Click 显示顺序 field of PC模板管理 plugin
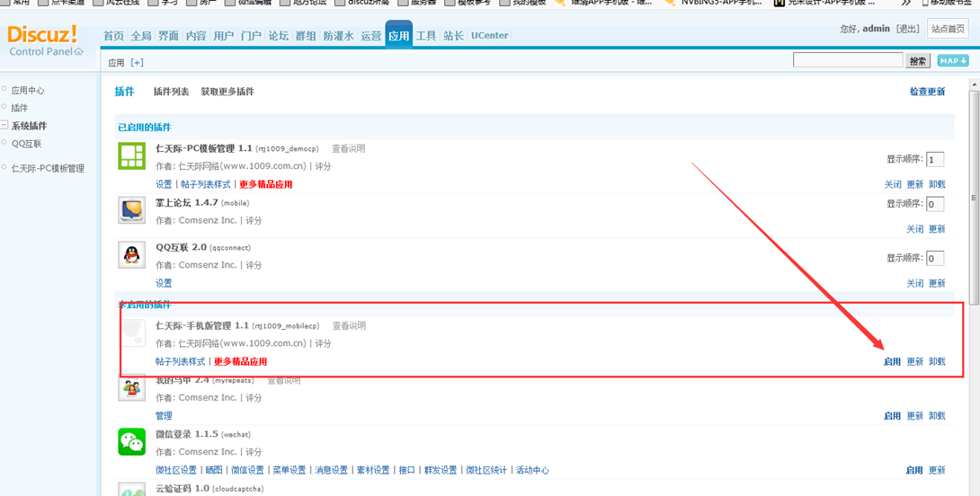Viewport: 980px width, 496px height. (935, 159)
